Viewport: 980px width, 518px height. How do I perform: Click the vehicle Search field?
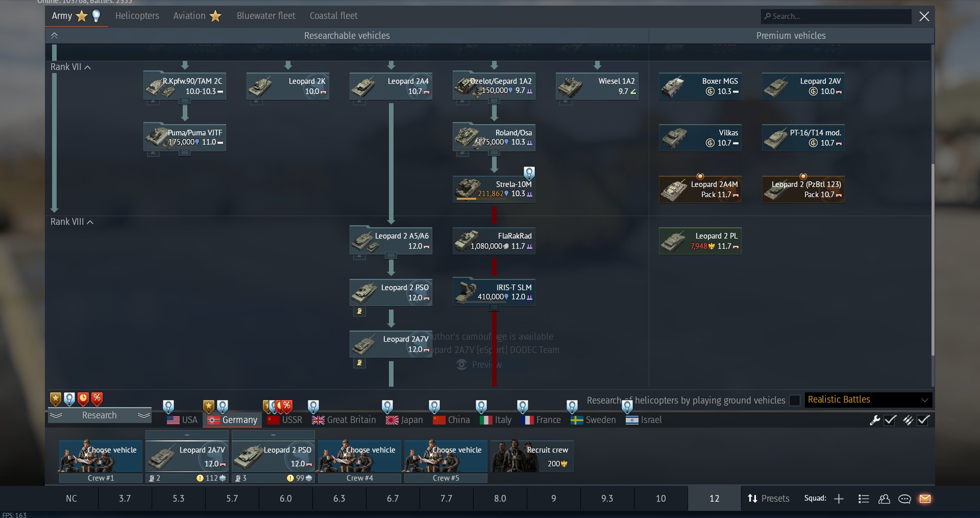pyautogui.click(x=837, y=16)
